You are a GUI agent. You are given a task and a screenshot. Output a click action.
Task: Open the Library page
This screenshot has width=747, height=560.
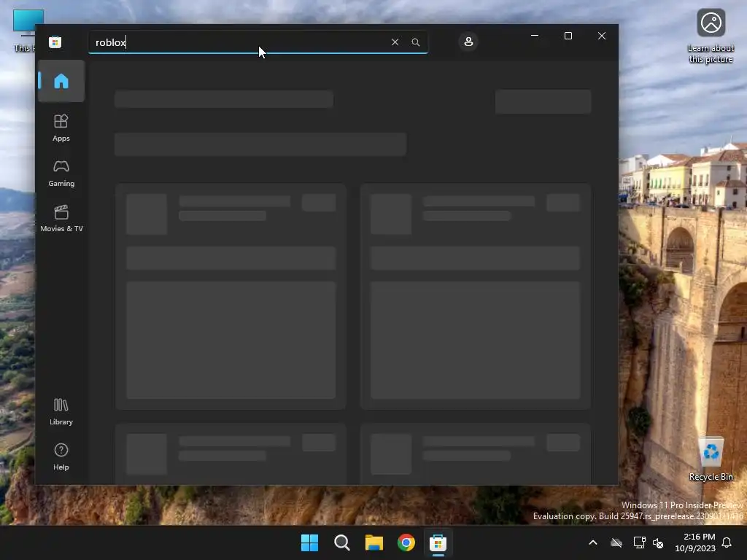point(61,412)
